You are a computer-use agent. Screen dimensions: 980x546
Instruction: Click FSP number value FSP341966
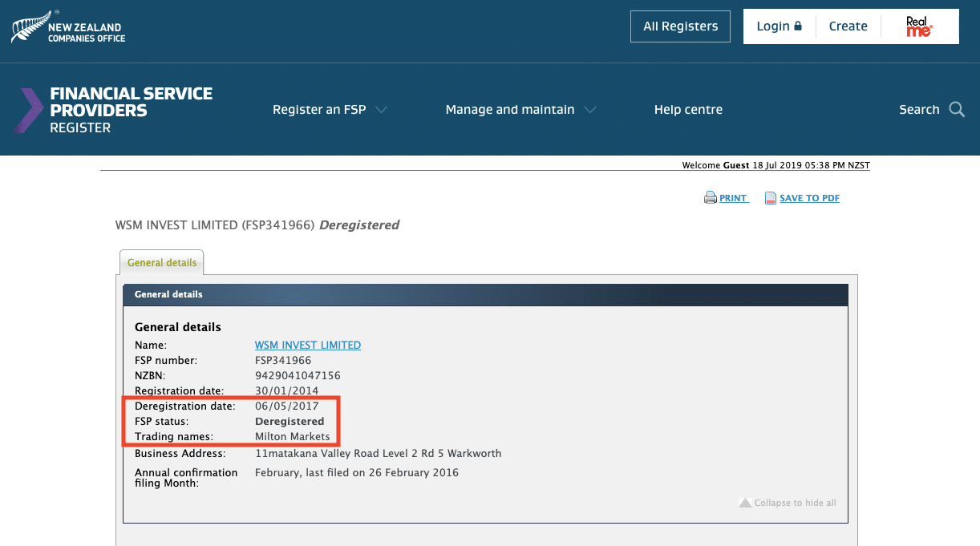tap(283, 361)
